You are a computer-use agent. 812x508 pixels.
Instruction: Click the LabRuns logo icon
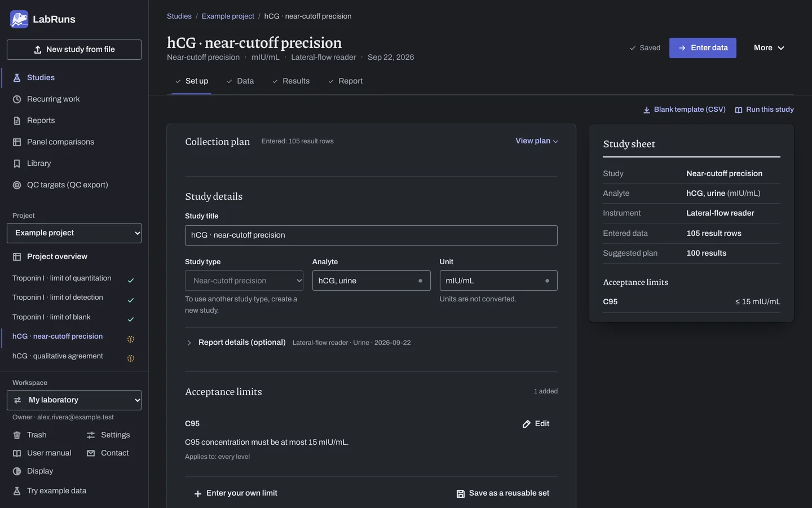(x=19, y=19)
